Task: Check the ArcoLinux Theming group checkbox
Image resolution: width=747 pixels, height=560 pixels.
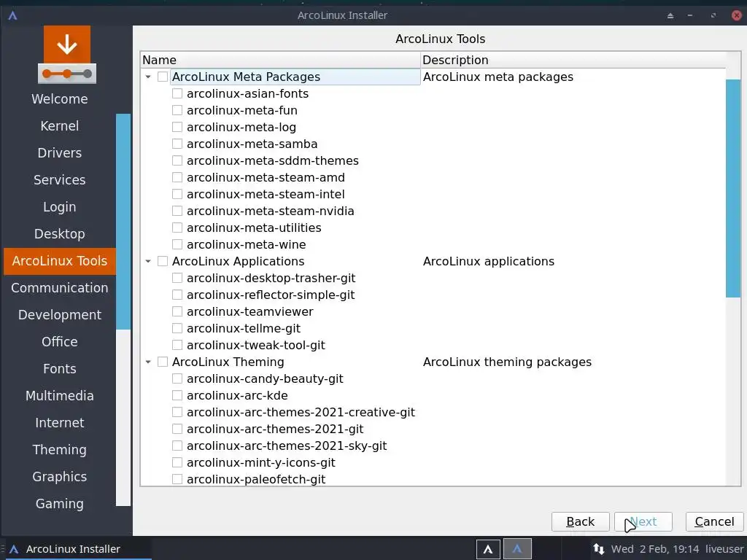Action: (163, 362)
